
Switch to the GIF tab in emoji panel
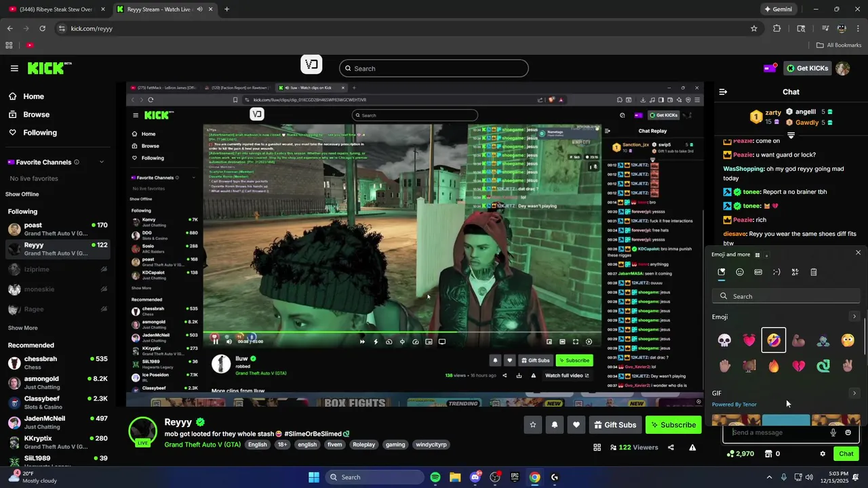[758, 272]
